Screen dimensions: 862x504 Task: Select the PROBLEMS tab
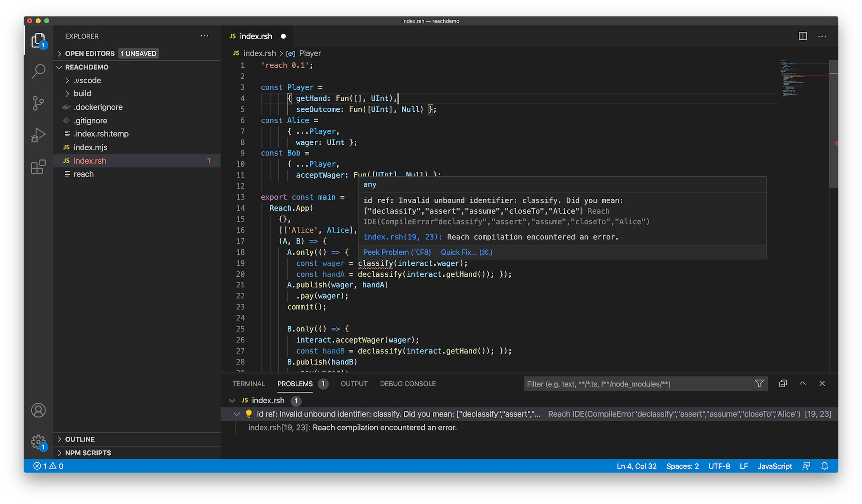click(295, 384)
